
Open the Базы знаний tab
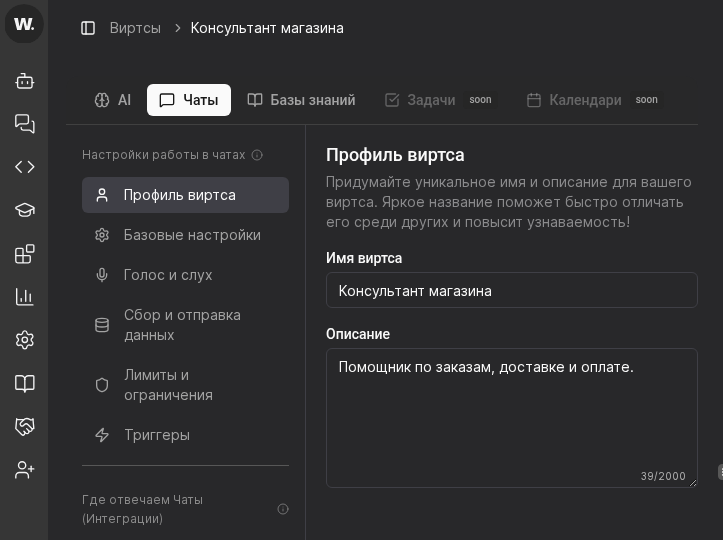tap(301, 100)
